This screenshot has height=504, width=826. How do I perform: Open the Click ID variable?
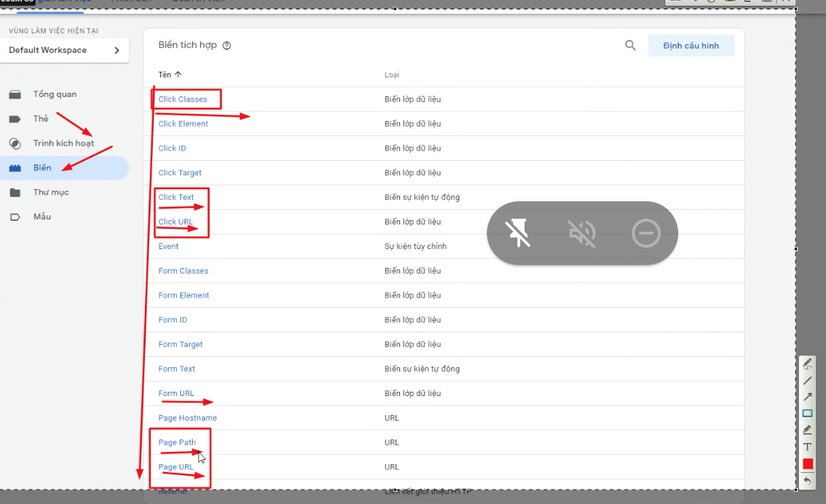[172, 148]
